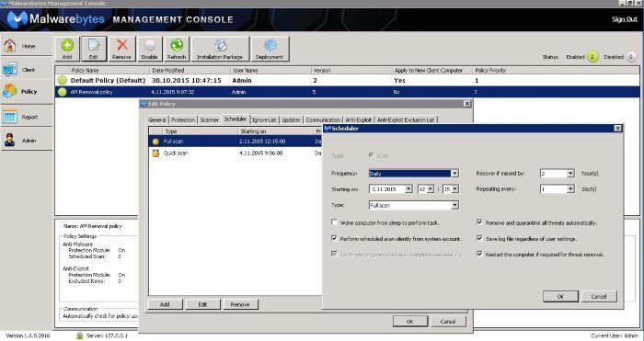The image size is (644, 341).
Task: Toggle Wake computer from sleep checkbox
Action: click(334, 222)
